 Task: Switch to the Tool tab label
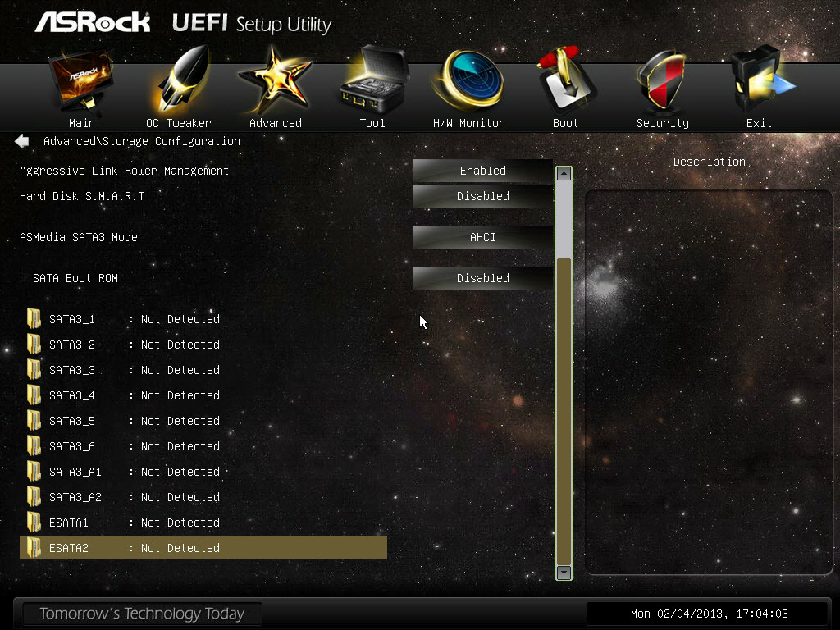372,123
